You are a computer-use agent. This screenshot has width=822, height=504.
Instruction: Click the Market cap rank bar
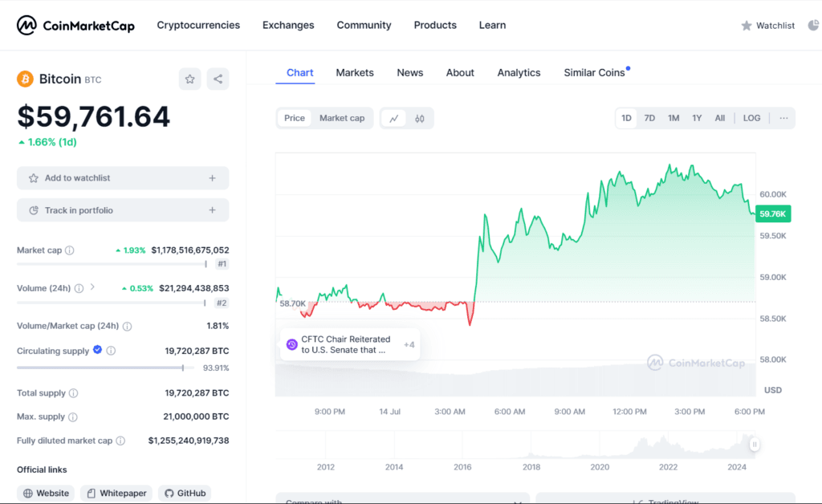[x=112, y=264]
